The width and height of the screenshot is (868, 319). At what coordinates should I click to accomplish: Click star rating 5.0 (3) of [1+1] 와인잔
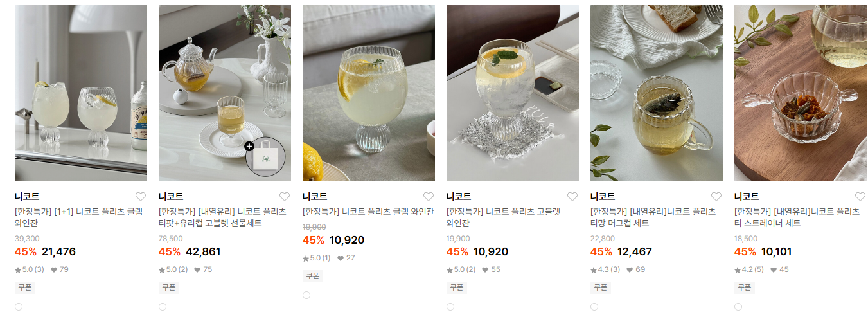tap(30, 269)
